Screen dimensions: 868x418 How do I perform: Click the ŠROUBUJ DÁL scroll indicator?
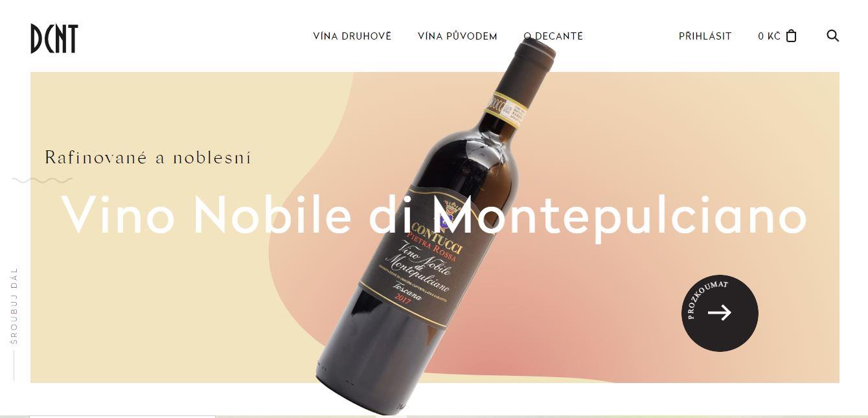coord(14,305)
